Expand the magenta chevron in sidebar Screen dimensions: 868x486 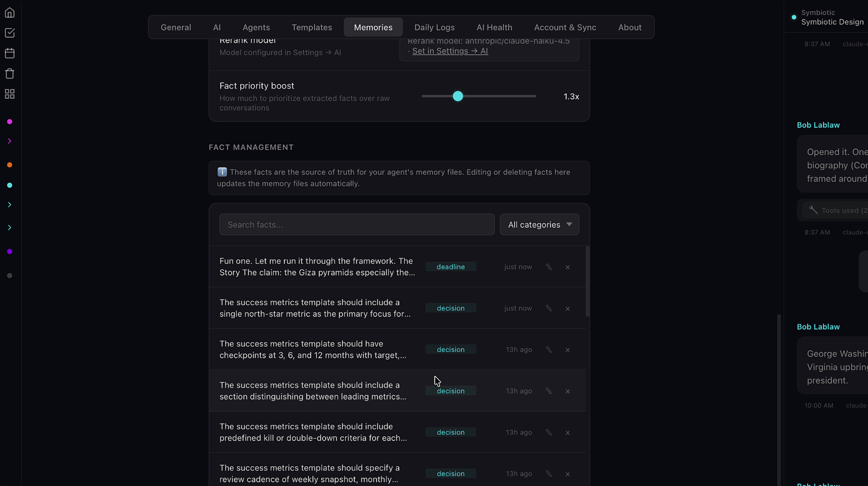tap(10, 141)
